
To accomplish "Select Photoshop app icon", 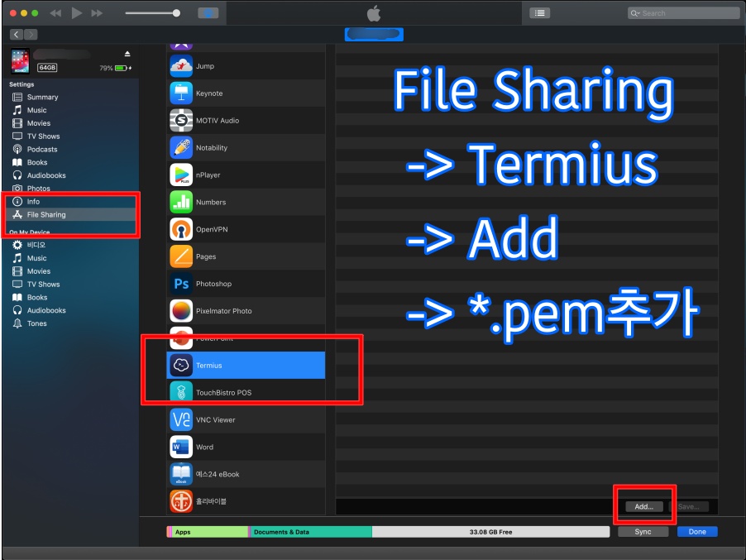I will tap(181, 284).
